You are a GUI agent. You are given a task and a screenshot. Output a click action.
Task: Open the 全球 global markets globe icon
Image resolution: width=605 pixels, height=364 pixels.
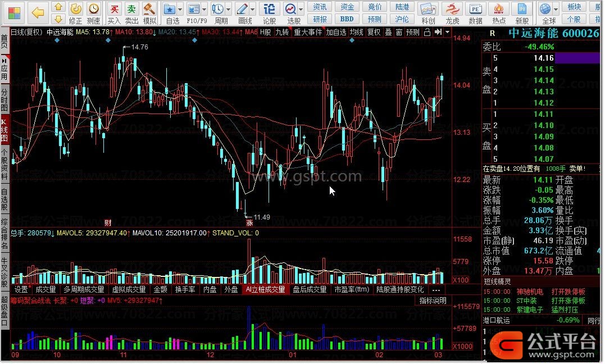click(x=545, y=9)
